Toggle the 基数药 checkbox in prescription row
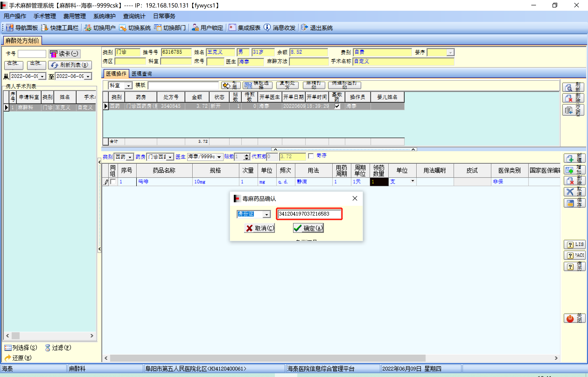The image size is (588, 377). coord(337,106)
